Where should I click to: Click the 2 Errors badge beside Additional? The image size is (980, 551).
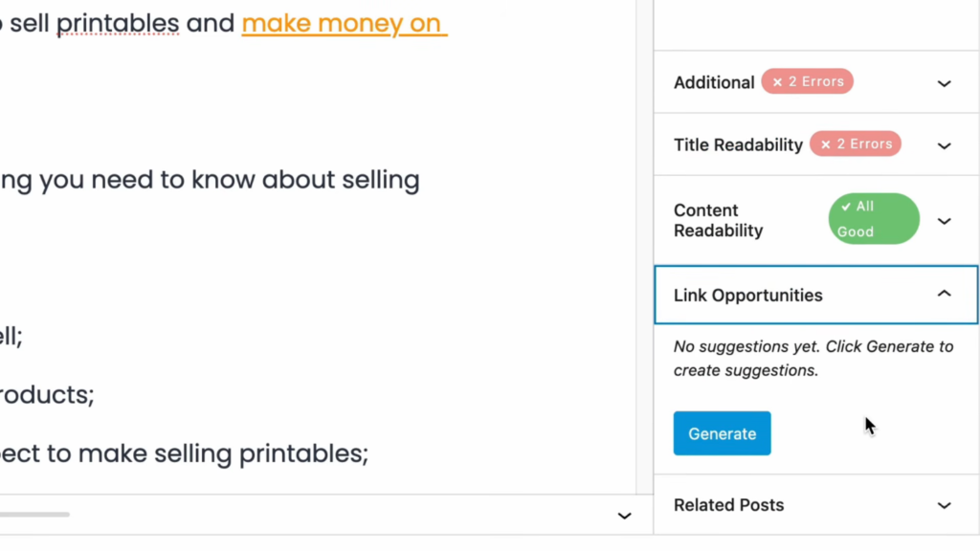(807, 82)
